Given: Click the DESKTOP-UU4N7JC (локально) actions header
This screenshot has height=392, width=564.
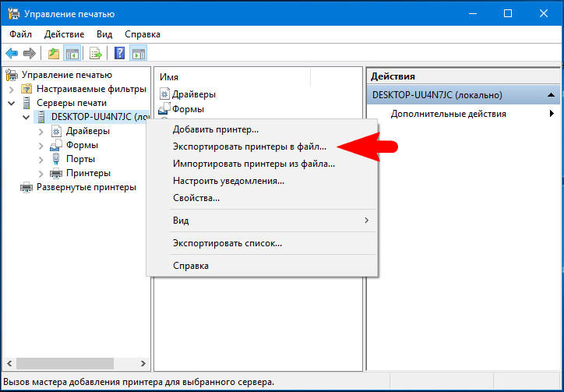Looking at the screenshot, I should coord(463,95).
